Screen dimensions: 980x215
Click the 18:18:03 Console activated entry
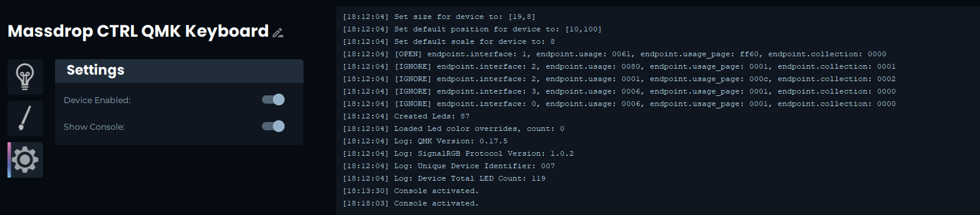click(x=411, y=203)
